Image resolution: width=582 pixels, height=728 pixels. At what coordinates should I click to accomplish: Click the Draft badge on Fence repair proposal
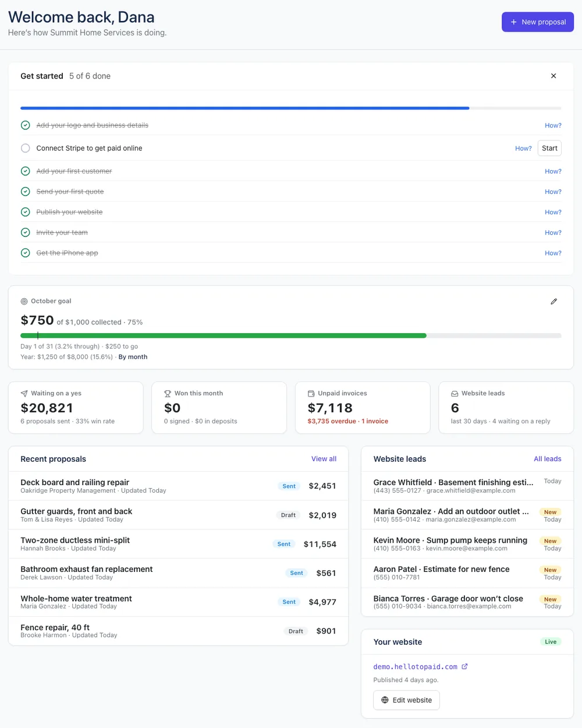[x=296, y=631]
